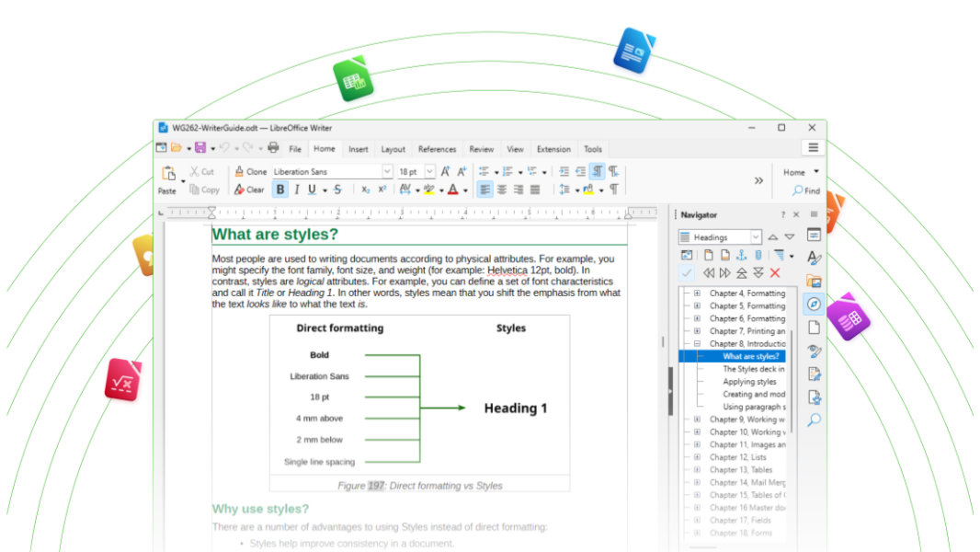Viewport: 980px width, 552px height.
Task: Click the anchor icon in Navigator
Action: click(741, 255)
